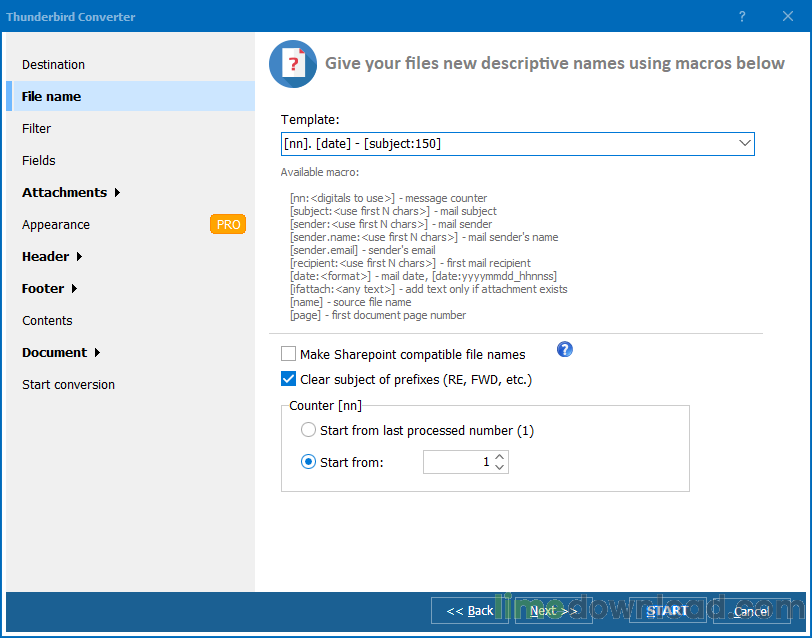Click the question mark in the title bar
This screenshot has width=812, height=638.
pyautogui.click(x=741, y=17)
